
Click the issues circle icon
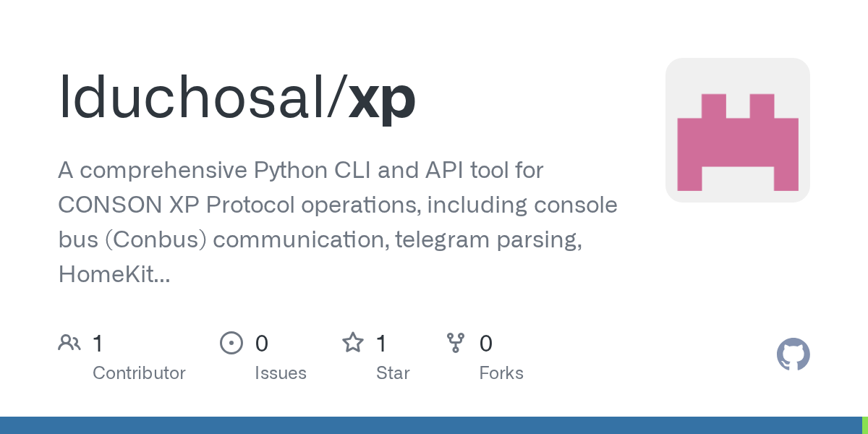[231, 343]
